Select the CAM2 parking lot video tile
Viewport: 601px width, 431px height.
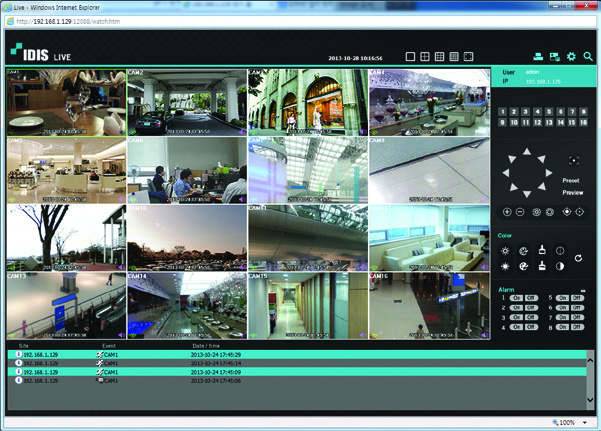(185, 102)
